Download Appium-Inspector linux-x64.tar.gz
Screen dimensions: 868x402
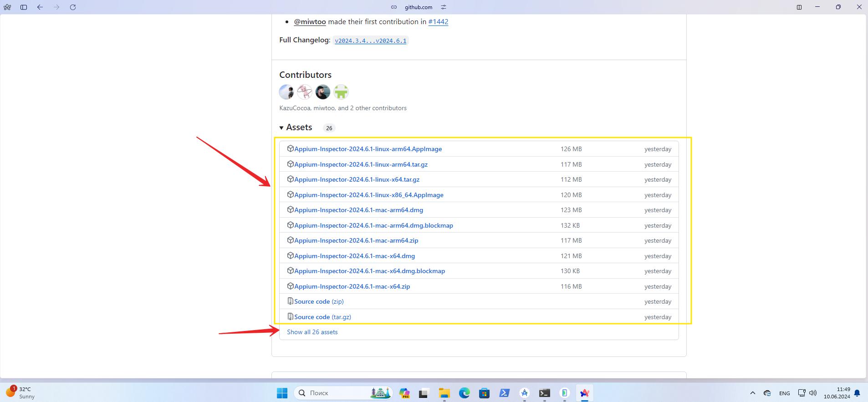pos(357,179)
